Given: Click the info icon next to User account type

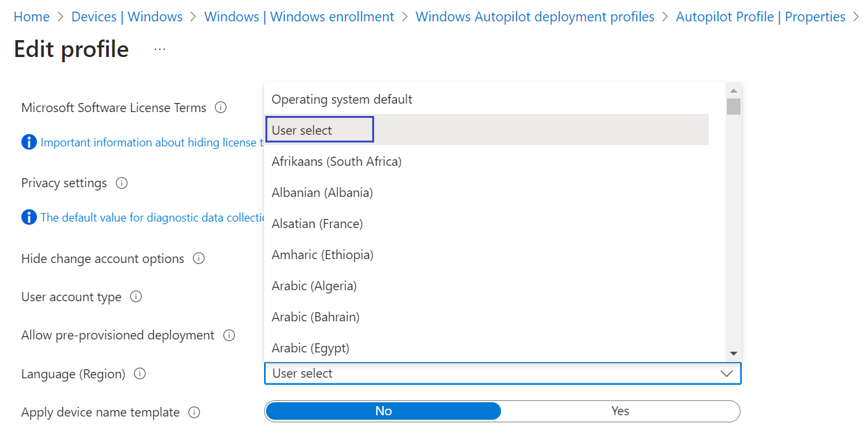Looking at the screenshot, I should point(135,297).
